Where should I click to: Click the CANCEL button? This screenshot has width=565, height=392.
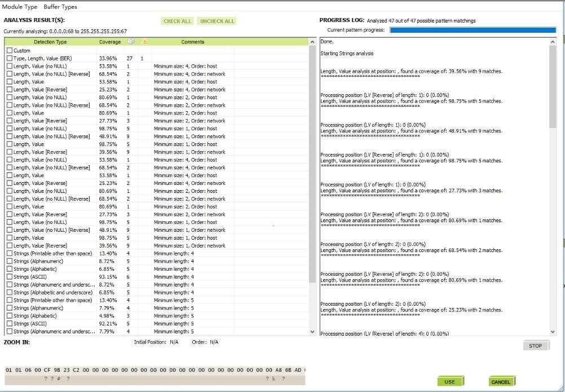click(501, 382)
